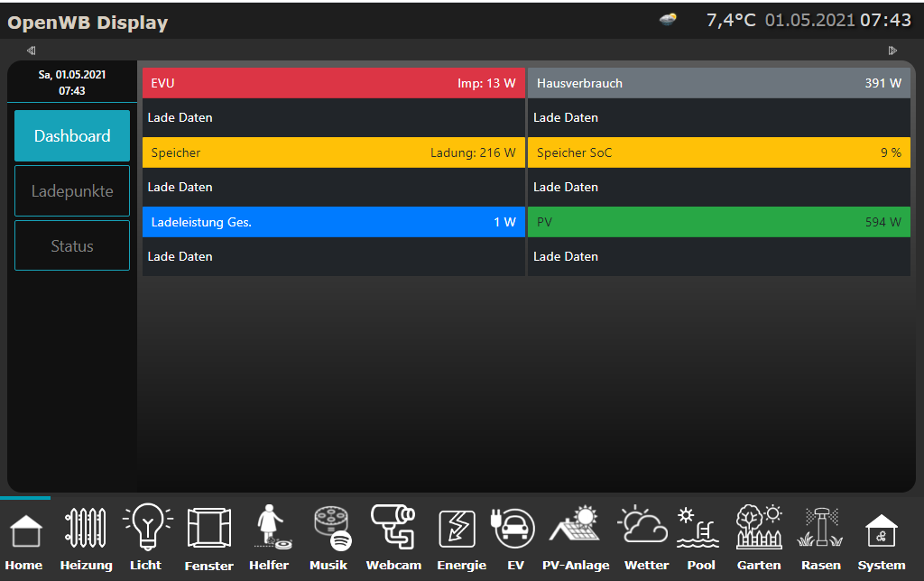
Task: Select the Rasen sprinkler icon
Action: click(820, 530)
